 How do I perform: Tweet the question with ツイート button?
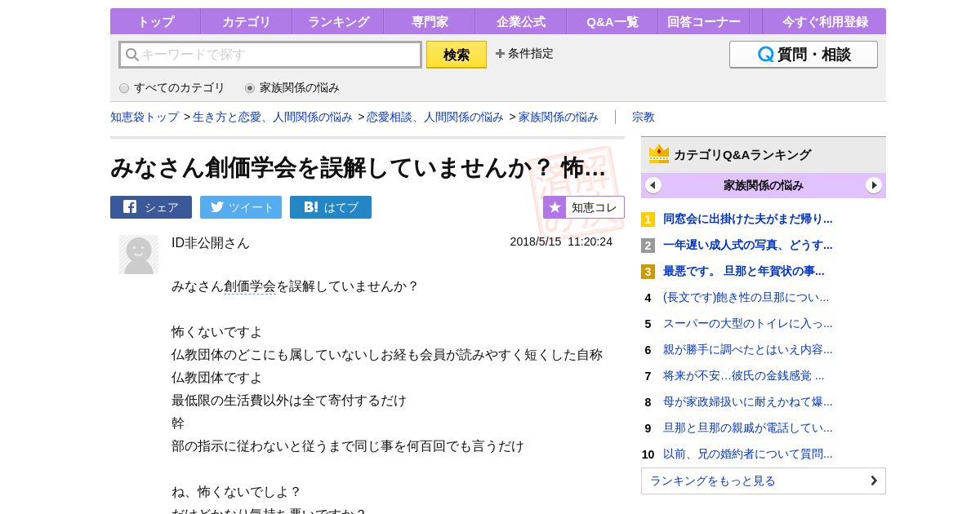(241, 207)
